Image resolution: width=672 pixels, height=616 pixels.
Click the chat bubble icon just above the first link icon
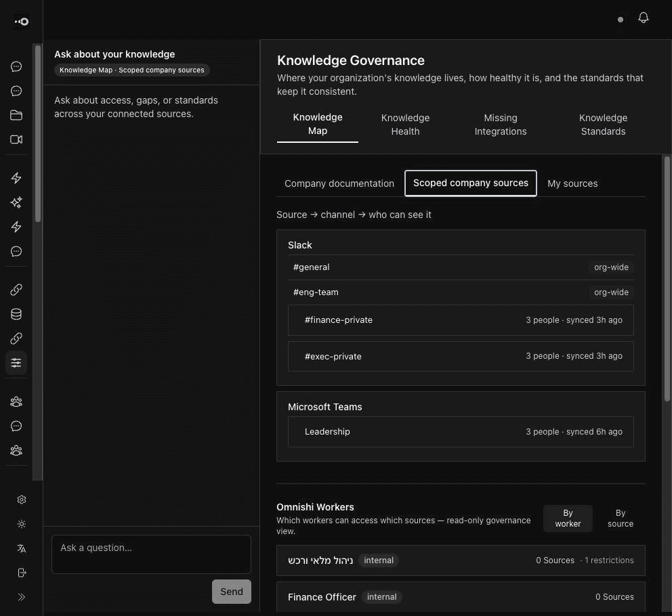16,251
